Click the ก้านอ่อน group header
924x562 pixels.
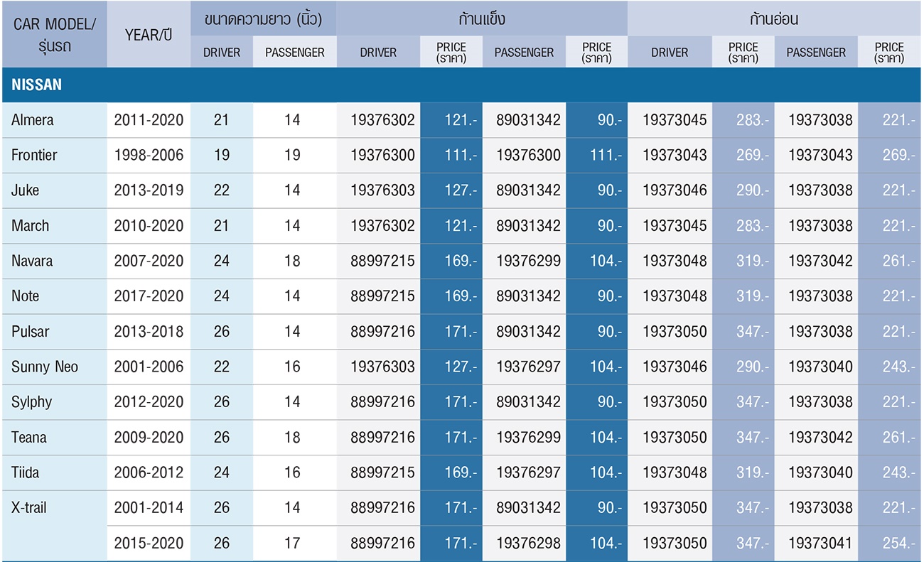pyautogui.click(x=775, y=19)
